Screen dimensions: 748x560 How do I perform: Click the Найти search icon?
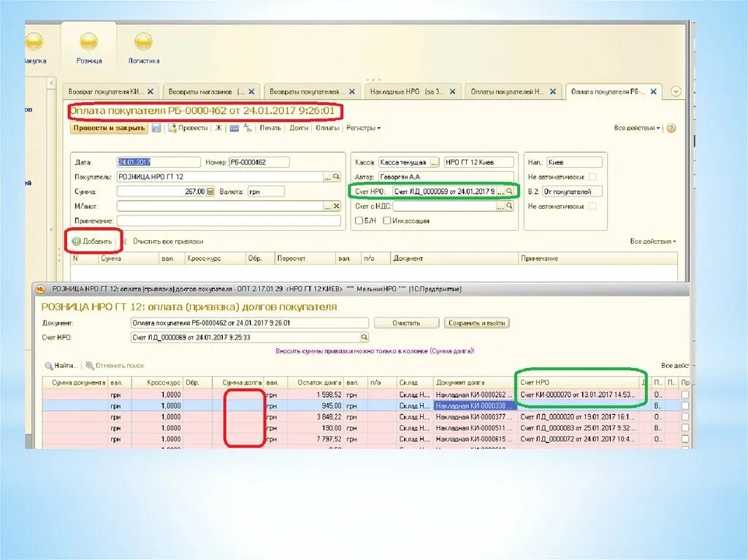click(x=49, y=366)
